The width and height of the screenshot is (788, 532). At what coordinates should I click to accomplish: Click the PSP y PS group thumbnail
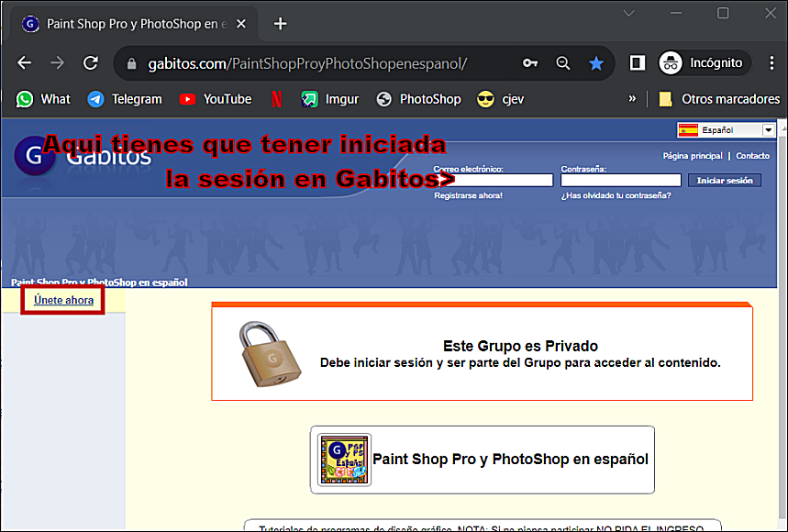click(345, 460)
